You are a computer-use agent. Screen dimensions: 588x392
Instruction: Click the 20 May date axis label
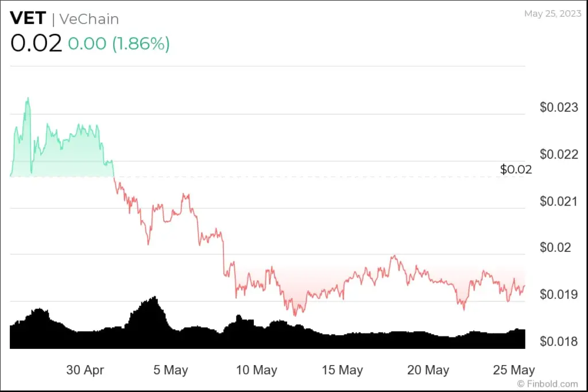click(428, 370)
